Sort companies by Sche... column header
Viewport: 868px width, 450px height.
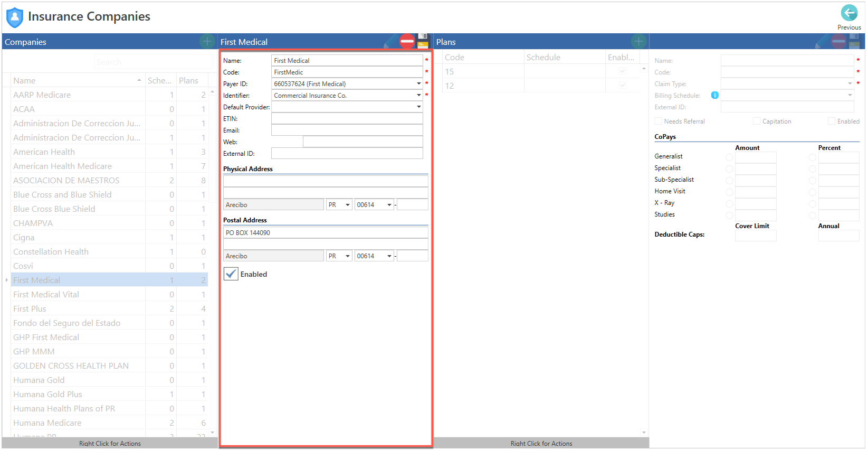(x=160, y=80)
